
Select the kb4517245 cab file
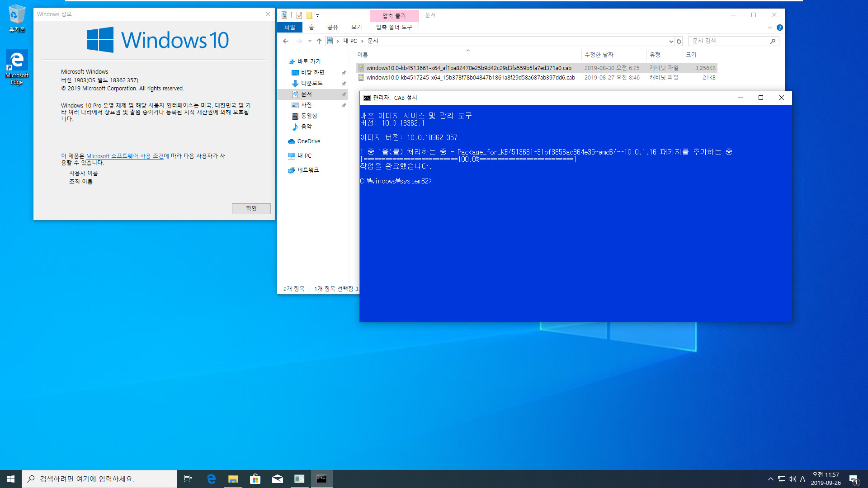[536, 78]
